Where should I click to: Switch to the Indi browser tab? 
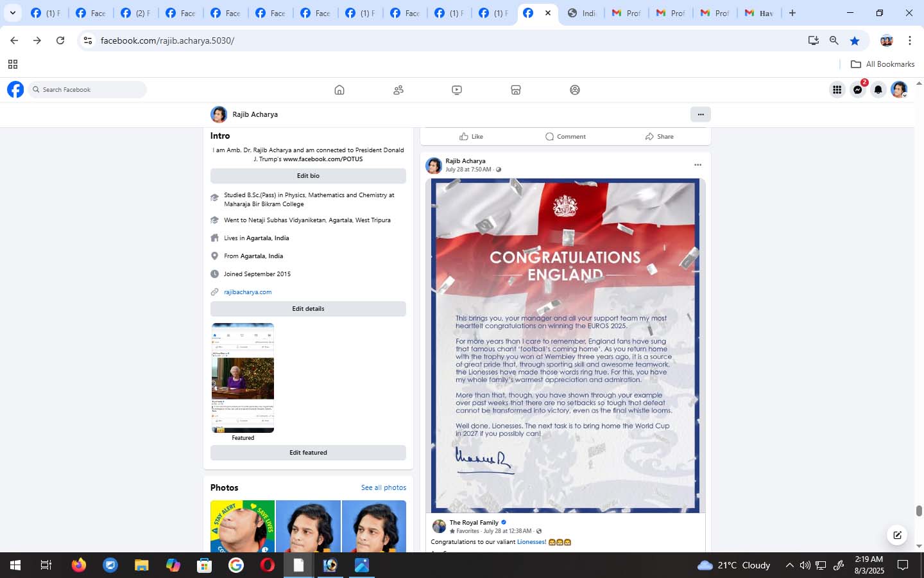(583, 13)
